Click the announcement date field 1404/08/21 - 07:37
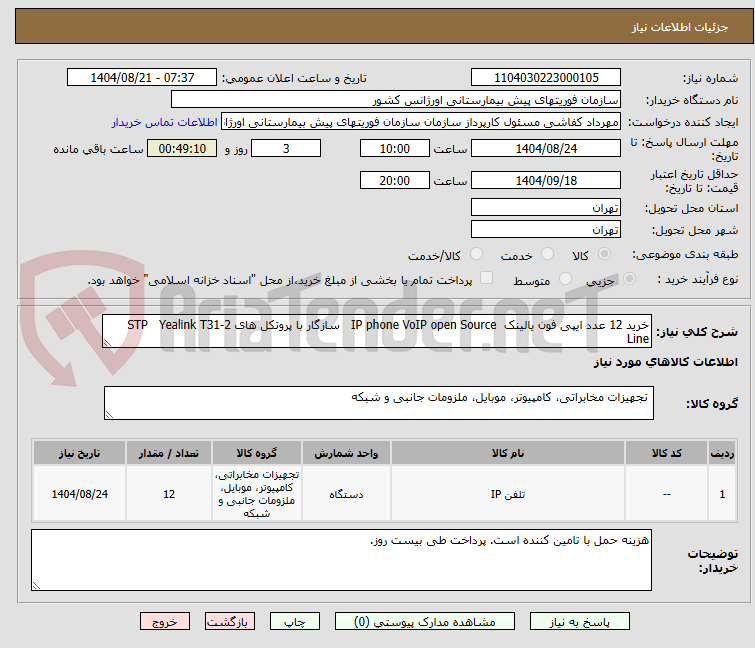The height and width of the screenshot is (648, 755). tap(142, 78)
